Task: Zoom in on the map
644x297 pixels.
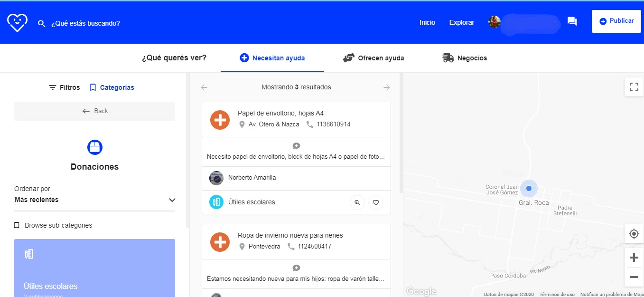Action: coord(634,258)
